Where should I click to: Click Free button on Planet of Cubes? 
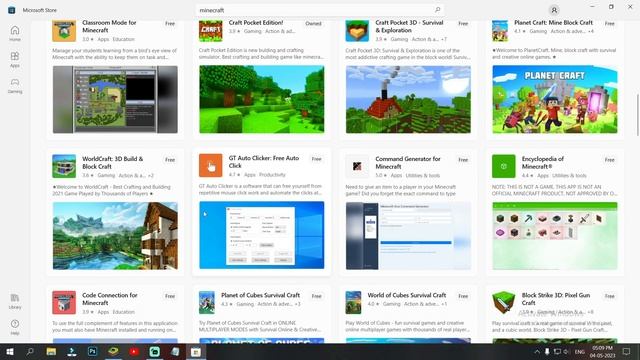pos(317,296)
